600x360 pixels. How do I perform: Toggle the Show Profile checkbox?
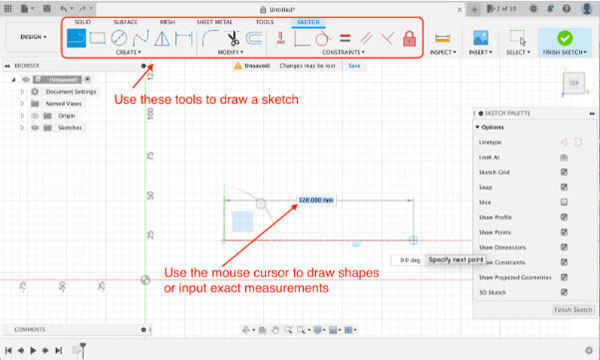564,217
